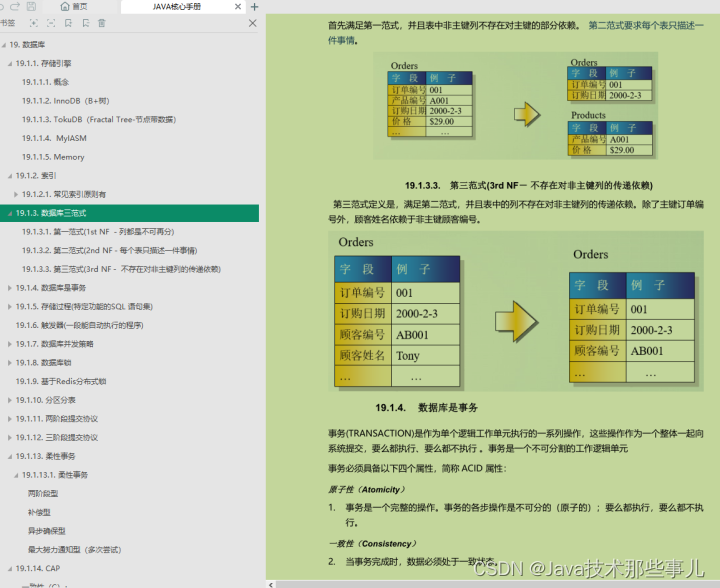Collapse the 19.1.14. CAP node

[x=10, y=569]
